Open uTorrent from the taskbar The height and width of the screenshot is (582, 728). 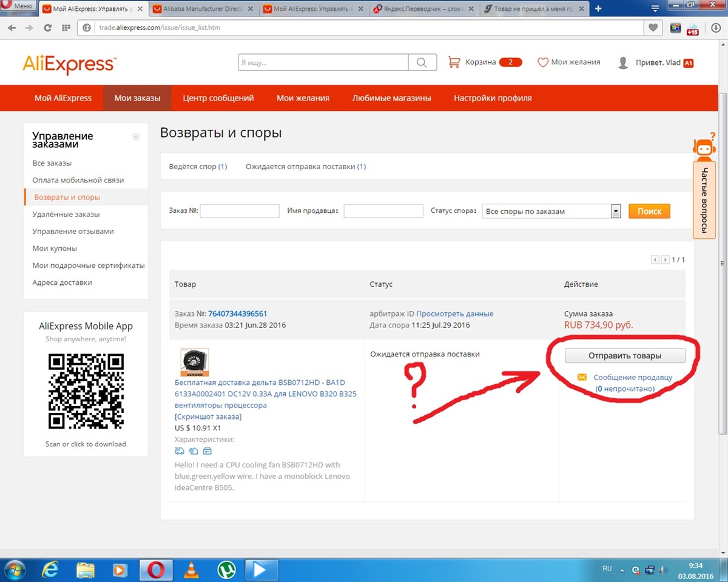point(227,570)
